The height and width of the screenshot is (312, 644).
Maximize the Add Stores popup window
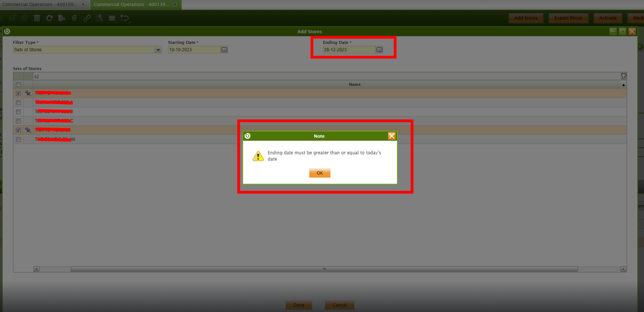pos(622,31)
